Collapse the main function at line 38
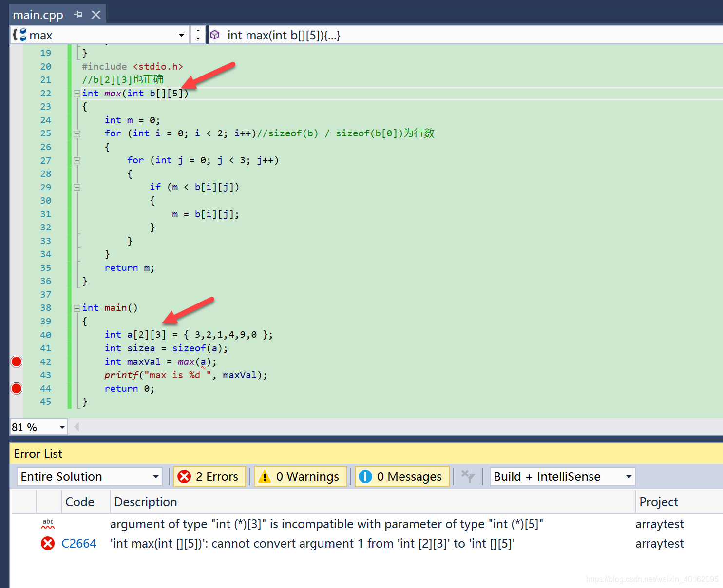This screenshot has width=723, height=588. tap(77, 308)
